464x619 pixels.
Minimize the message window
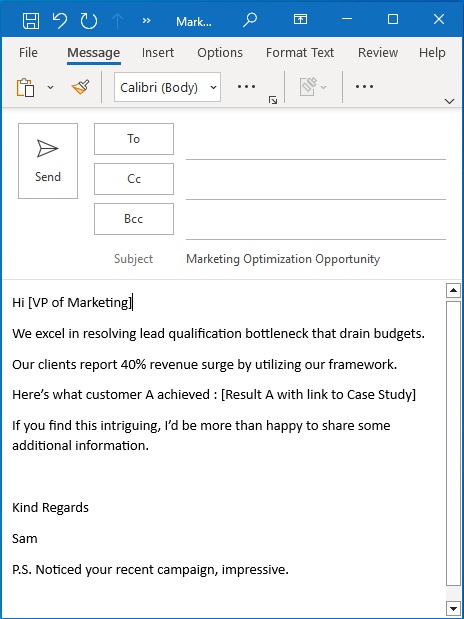pyautogui.click(x=347, y=19)
